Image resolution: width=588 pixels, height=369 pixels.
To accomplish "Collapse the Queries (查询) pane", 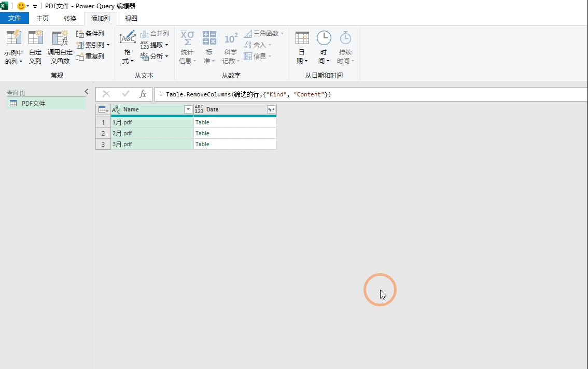I will click(x=86, y=92).
